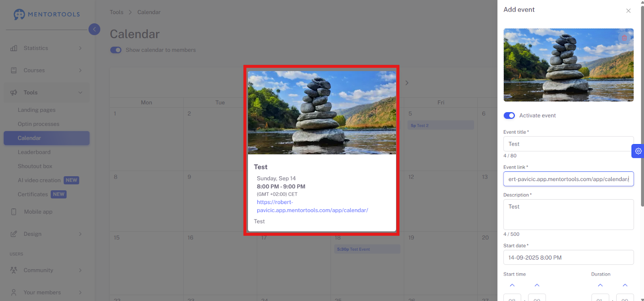Open Landing pages in the Tools menu
The width and height of the screenshot is (644, 301).
(37, 110)
